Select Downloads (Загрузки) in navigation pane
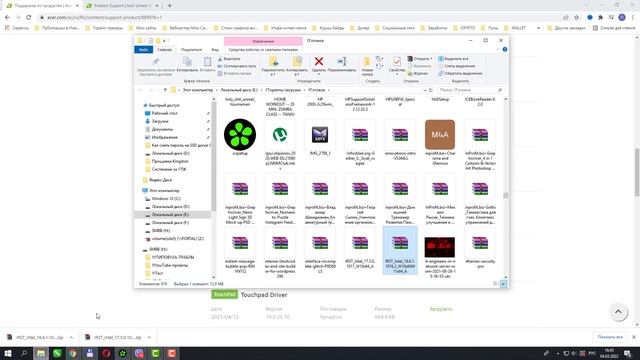Screen dimensions: 640x360 160,121
